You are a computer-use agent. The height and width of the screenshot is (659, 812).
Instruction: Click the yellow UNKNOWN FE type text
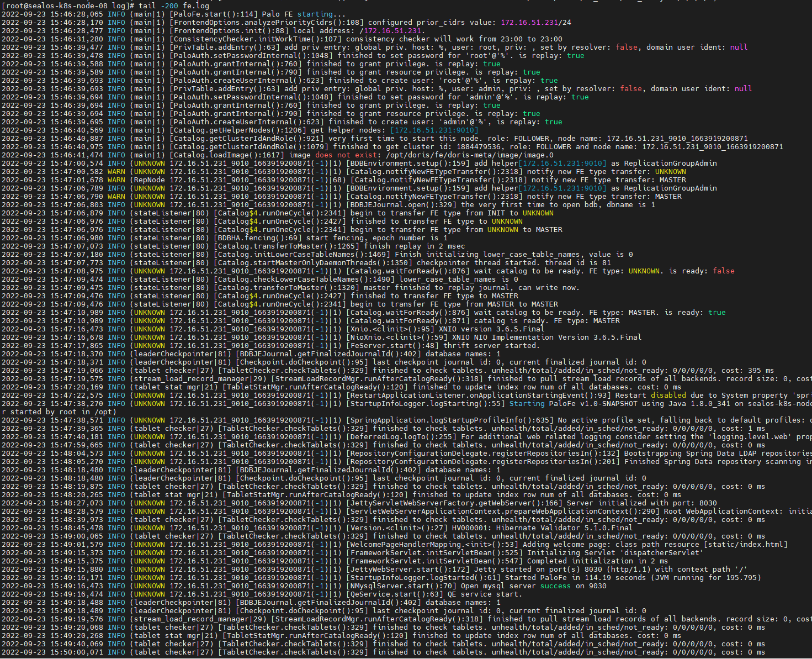coord(671,171)
